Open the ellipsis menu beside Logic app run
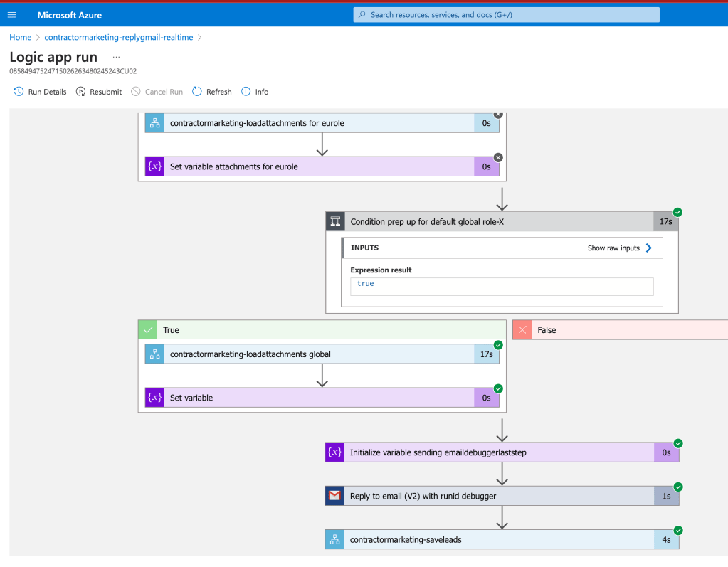 click(116, 57)
